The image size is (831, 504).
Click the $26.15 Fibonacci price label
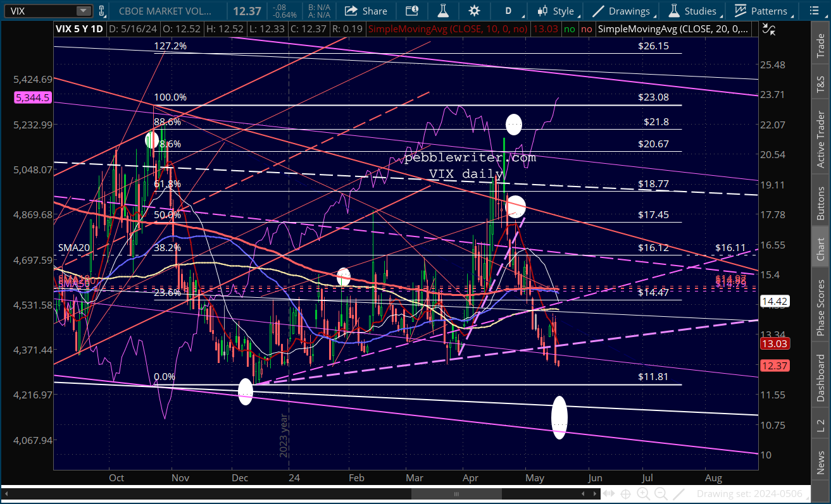[653, 46]
